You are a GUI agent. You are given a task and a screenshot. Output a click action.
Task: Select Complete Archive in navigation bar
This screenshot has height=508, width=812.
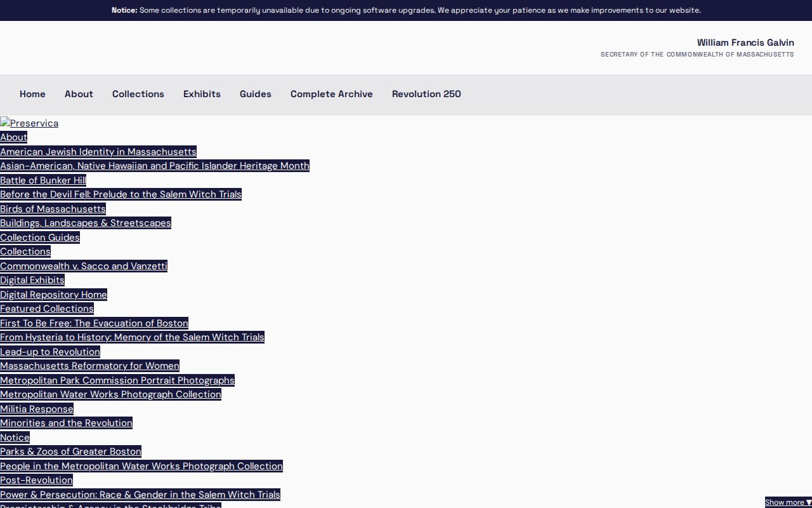pyautogui.click(x=332, y=94)
